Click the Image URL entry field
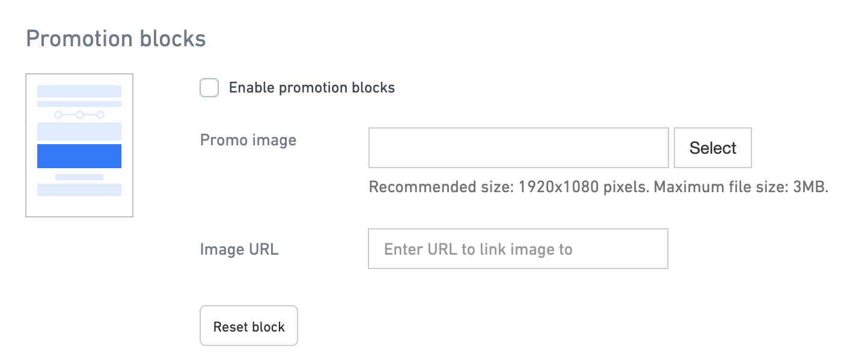Screen dimensions: 868x358 (518, 249)
